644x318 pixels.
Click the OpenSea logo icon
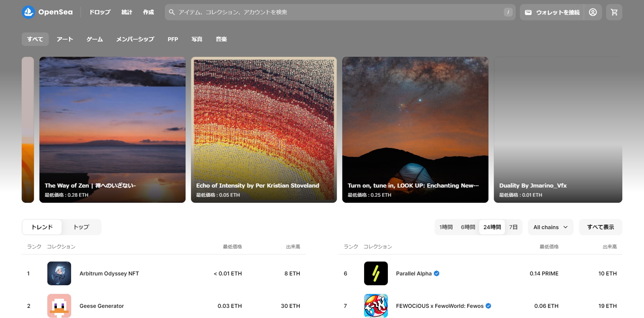pos(28,12)
